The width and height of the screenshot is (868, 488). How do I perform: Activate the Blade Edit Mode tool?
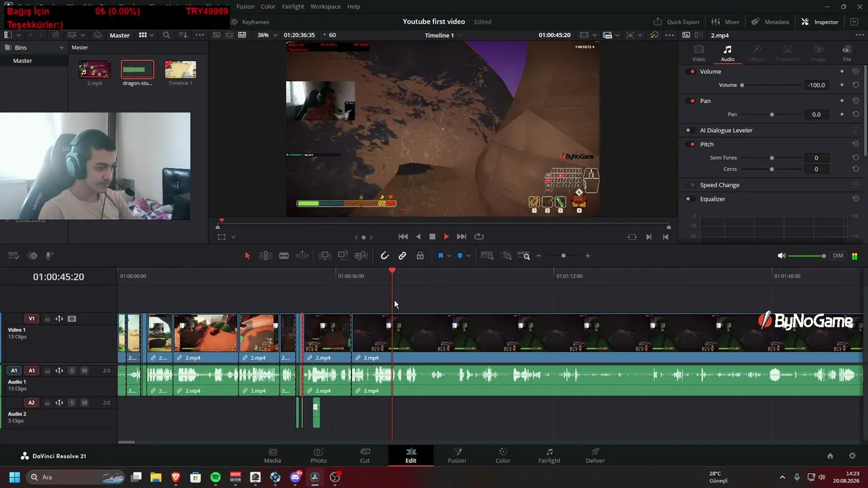(284, 256)
